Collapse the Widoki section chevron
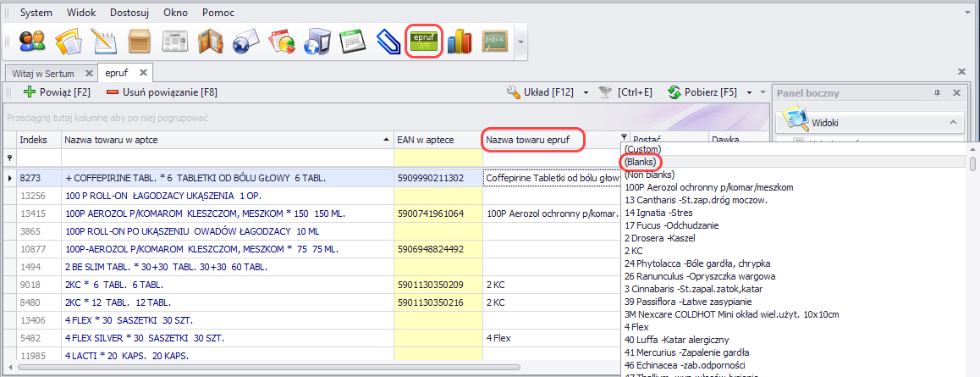980x377 pixels. click(954, 123)
